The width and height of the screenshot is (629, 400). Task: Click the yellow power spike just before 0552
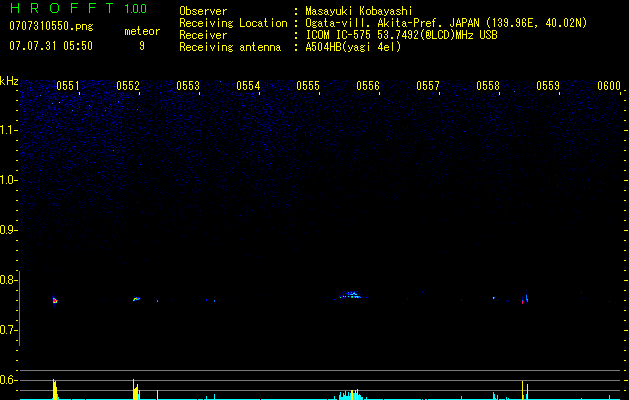tap(136, 389)
